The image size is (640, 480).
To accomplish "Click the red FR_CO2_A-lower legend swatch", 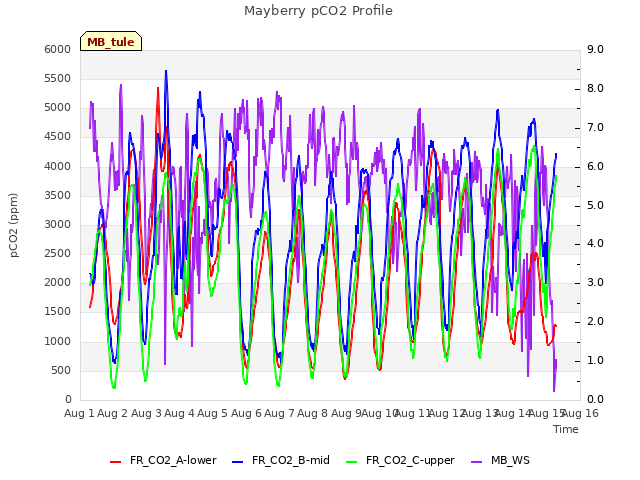I will 116,462.
